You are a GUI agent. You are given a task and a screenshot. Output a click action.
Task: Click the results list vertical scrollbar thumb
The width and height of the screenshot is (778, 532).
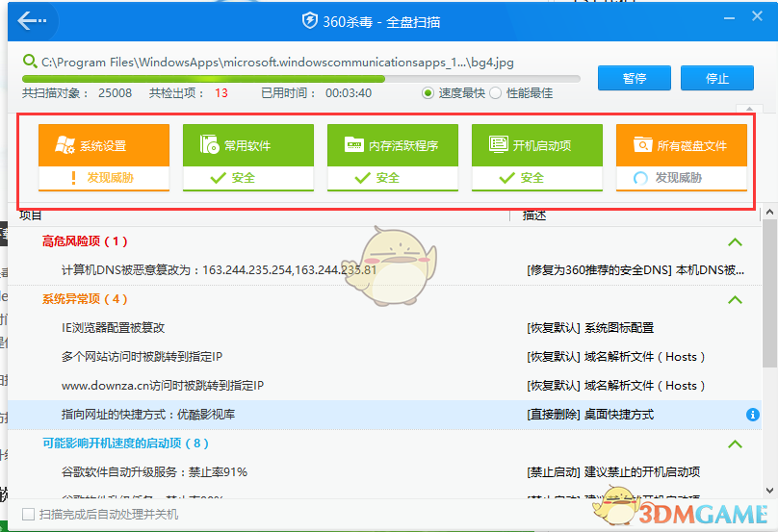[769, 295]
